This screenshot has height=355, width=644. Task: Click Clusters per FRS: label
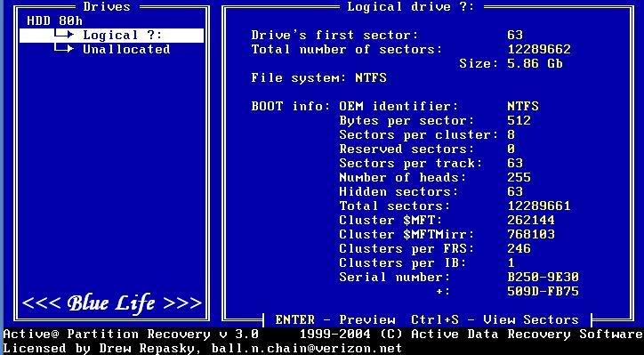pos(407,248)
